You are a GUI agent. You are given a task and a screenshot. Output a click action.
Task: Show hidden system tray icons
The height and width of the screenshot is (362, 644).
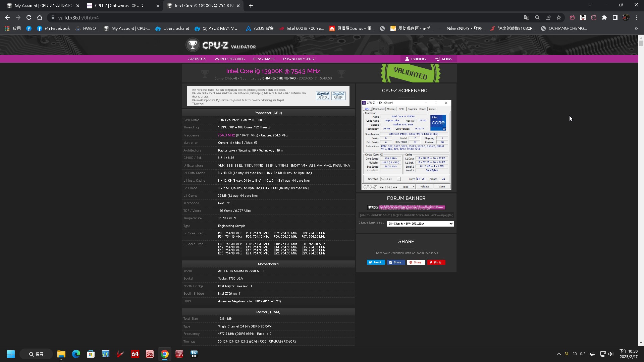(558, 354)
